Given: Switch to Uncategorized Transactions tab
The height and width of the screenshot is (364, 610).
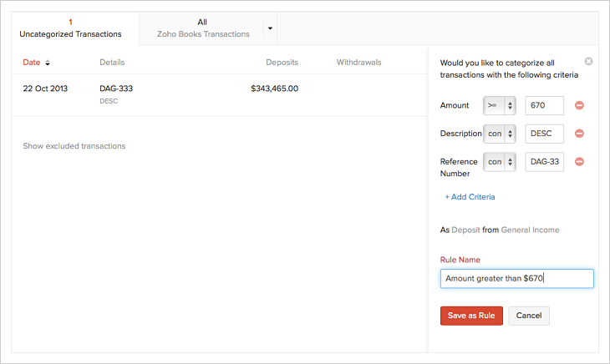Looking at the screenshot, I should click(70, 28).
